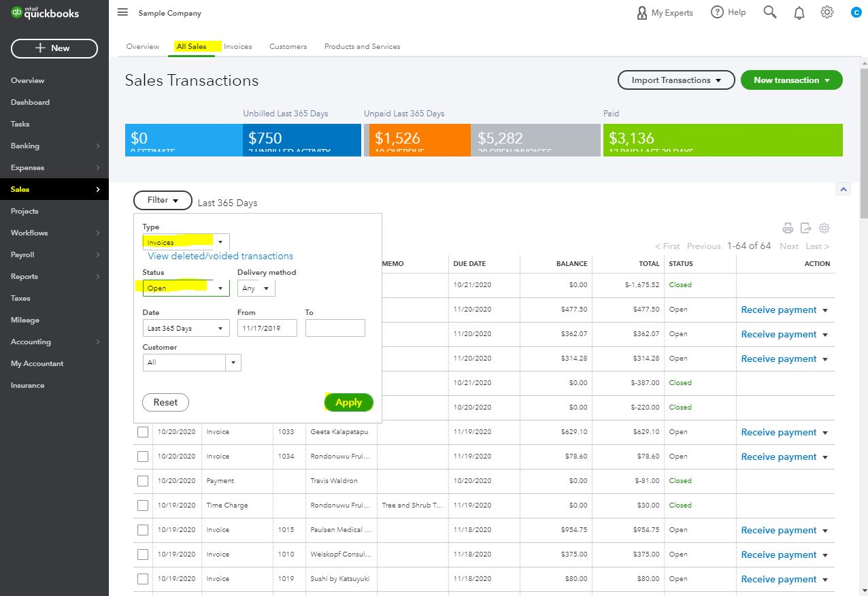The image size is (868, 596).
Task: Receive payment for Weiskopf invoice 1010
Action: 779,555
